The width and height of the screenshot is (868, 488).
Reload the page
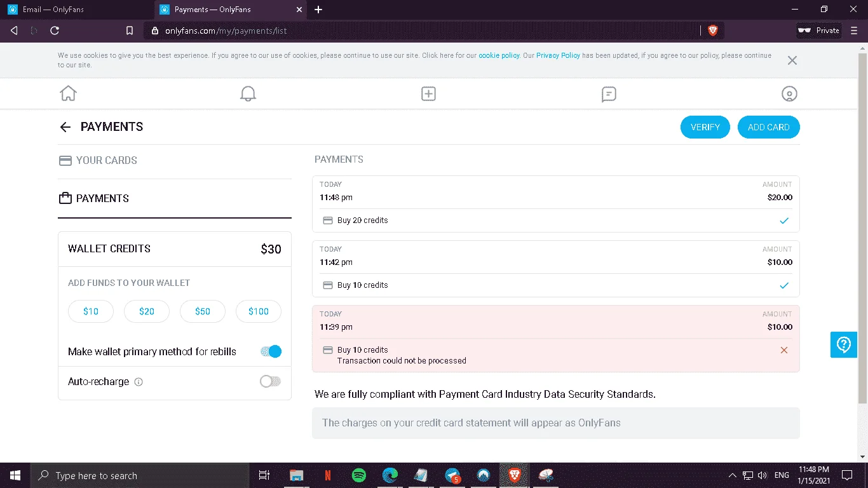55,30
